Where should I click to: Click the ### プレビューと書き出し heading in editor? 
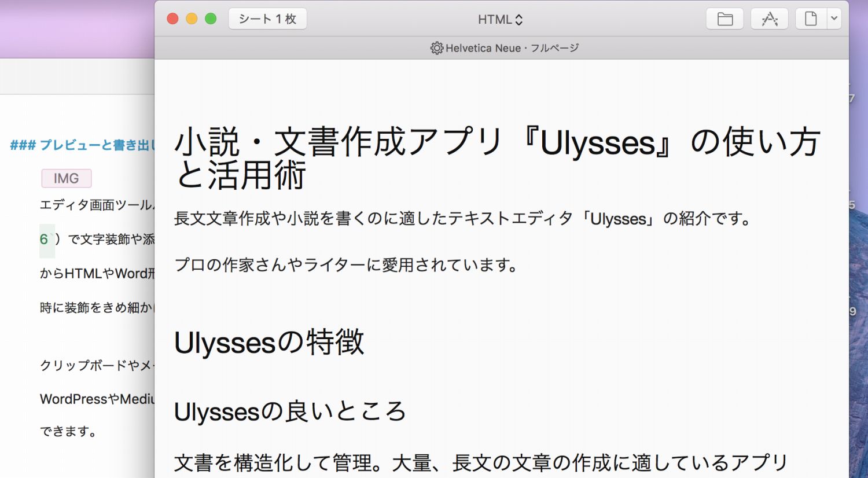coord(82,145)
